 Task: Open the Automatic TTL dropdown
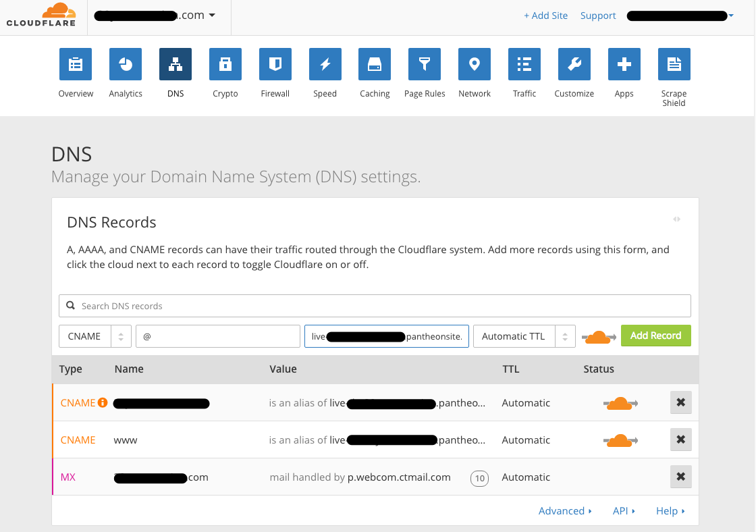tap(524, 336)
